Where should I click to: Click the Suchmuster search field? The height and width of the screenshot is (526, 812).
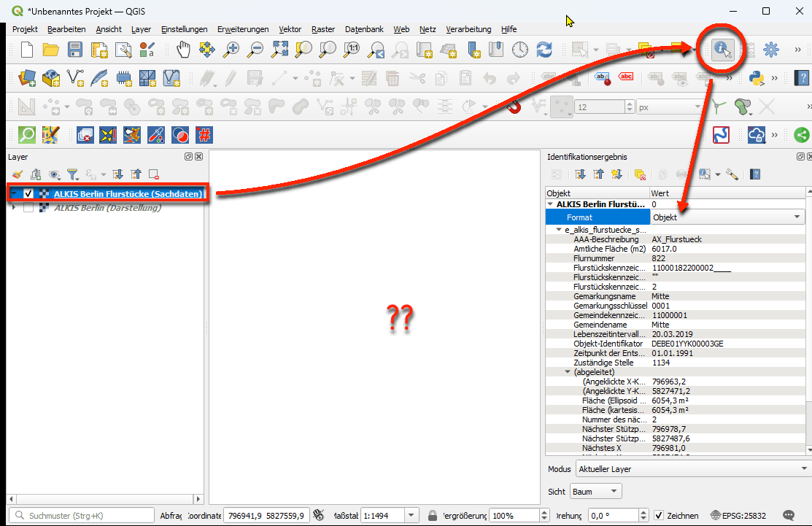(80, 515)
